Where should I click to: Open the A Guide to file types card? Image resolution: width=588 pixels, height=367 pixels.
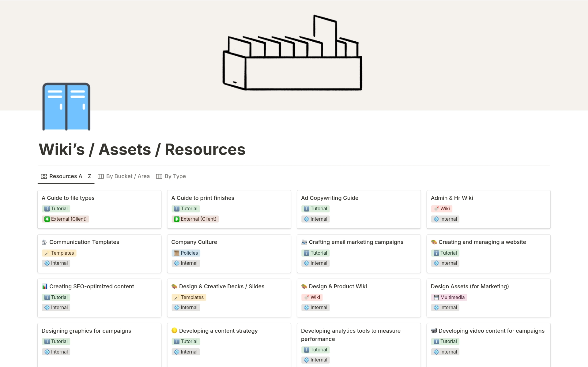(68, 198)
